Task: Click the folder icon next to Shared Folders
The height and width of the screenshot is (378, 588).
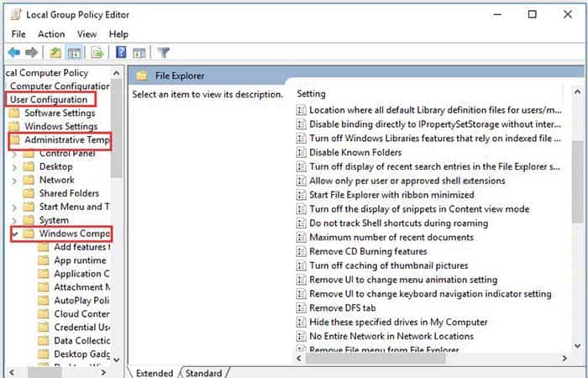Action: click(29, 193)
